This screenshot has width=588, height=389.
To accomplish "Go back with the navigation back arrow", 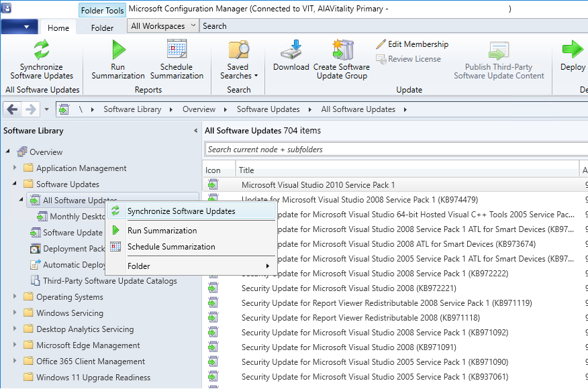I will coord(12,109).
